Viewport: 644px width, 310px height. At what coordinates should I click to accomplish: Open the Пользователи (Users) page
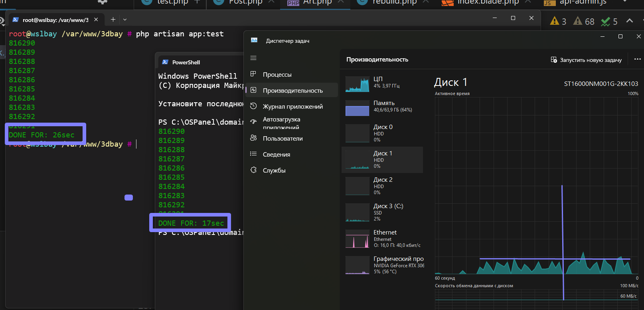tap(282, 139)
